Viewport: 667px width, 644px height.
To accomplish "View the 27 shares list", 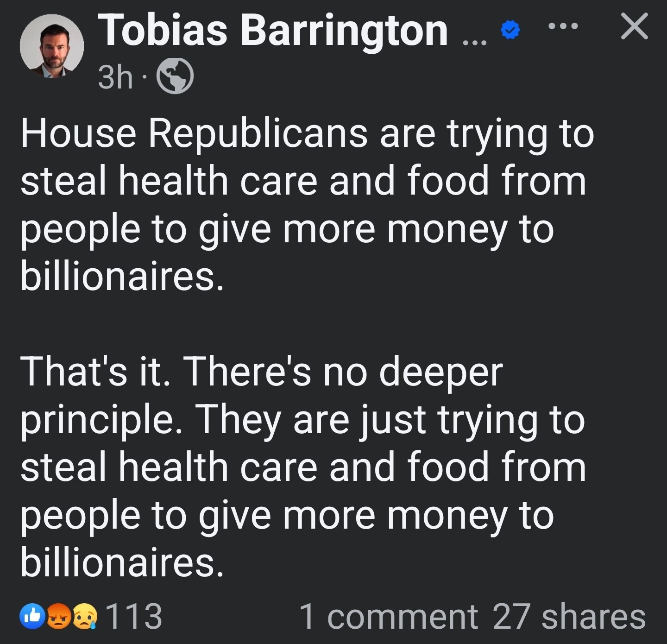I will pos(569,616).
